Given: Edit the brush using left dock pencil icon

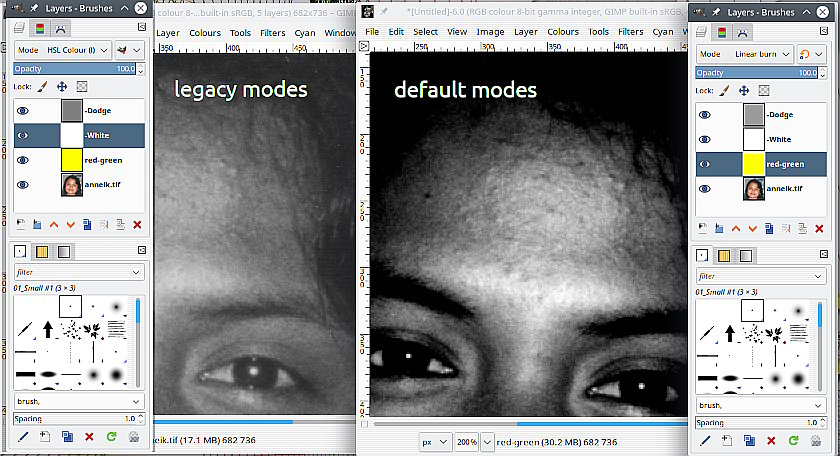Looking at the screenshot, I should [22, 437].
